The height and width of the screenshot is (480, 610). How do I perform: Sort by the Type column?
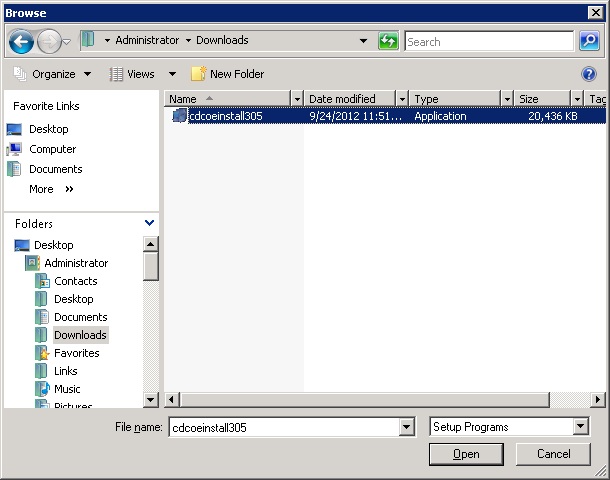pyautogui.click(x=455, y=99)
